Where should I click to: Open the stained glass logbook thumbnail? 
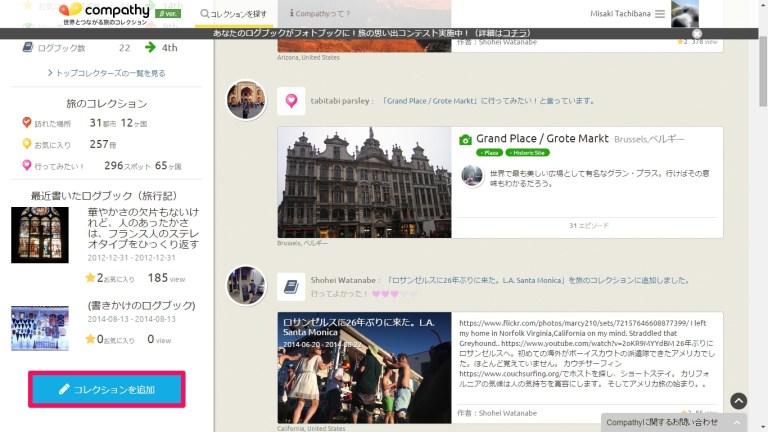[x=40, y=235]
